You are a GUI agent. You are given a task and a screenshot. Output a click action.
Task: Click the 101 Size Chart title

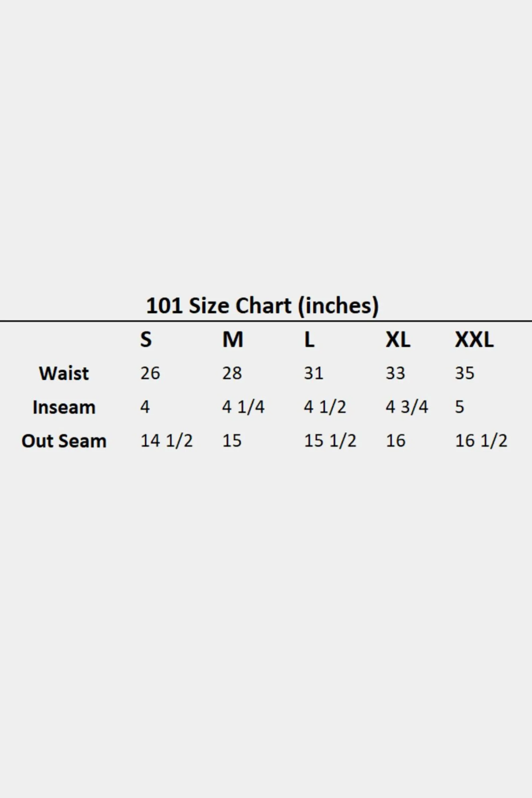click(x=262, y=306)
